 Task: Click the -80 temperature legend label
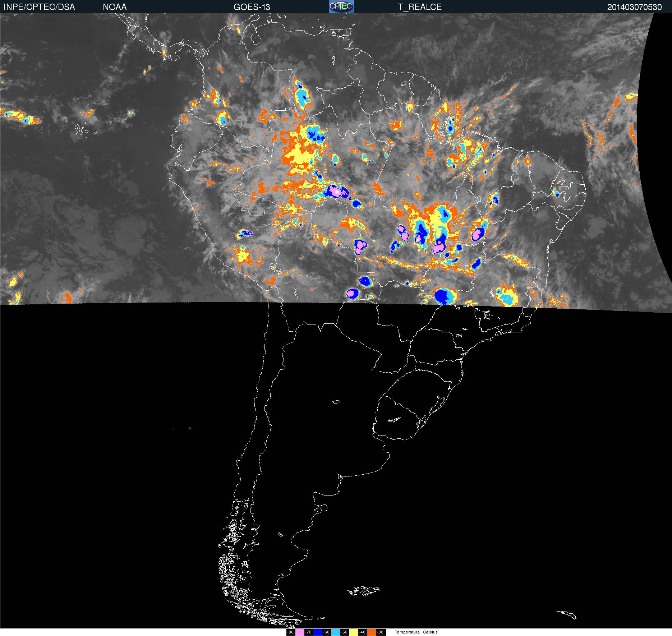[291, 632]
